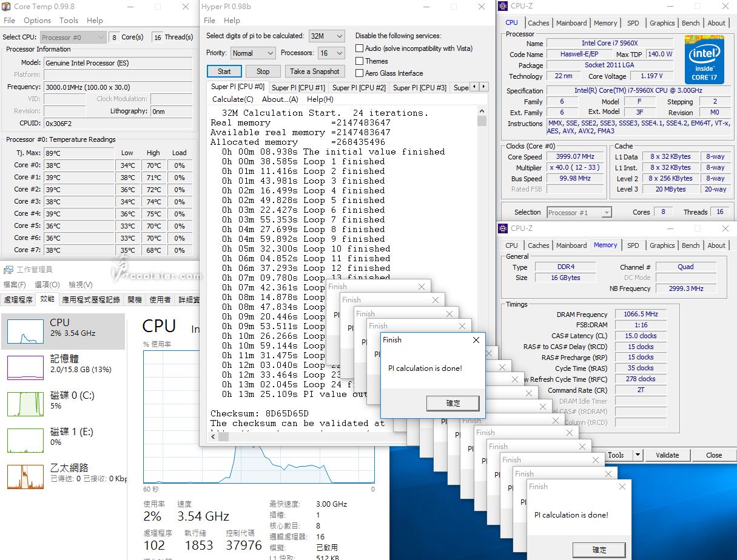Open the Help menu in Core Temp
Viewport: 737px width, 560px height.
(x=95, y=20)
